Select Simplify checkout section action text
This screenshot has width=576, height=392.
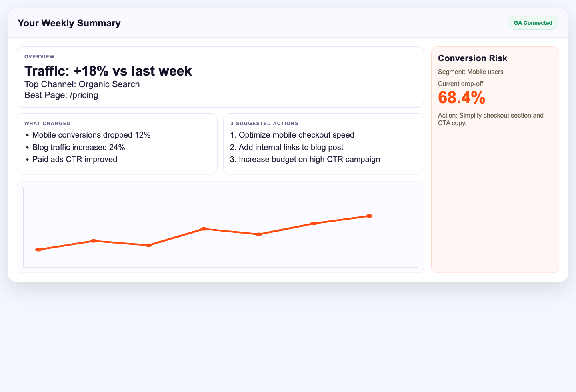pos(491,119)
